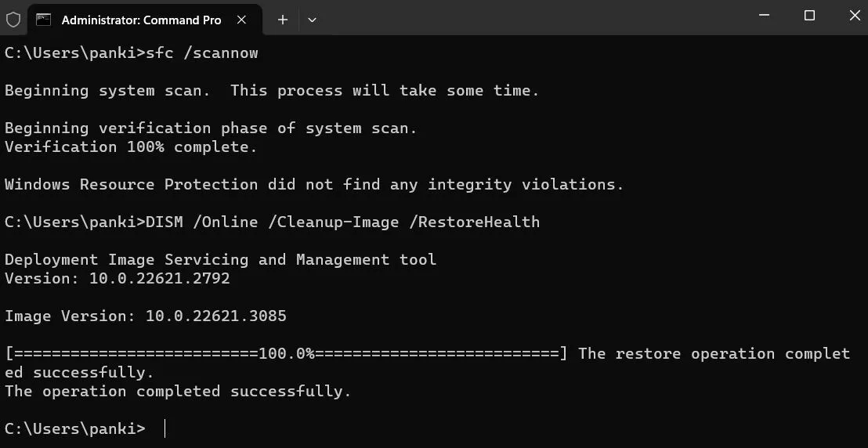Click the Windows Resource Protection result line

click(x=314, y=184)
